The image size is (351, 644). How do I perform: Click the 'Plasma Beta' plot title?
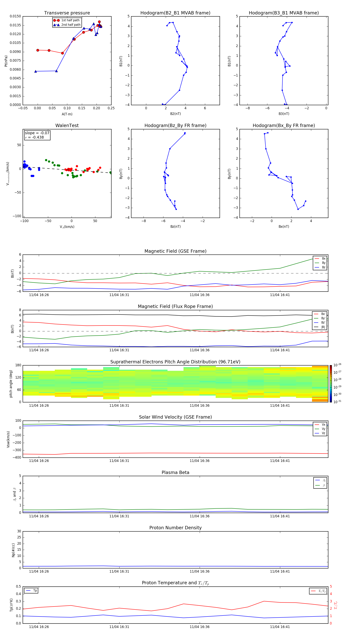click(175, 472)
